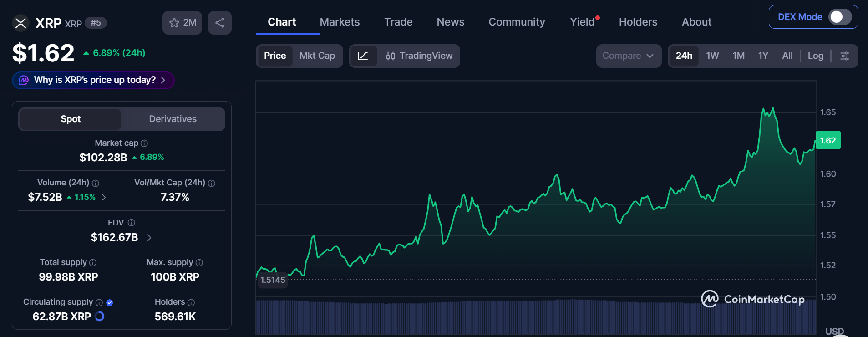Switch to TradingView candlestick chart
Image resolution: width=868 pixels, height=337 pixels.
[419, 56]
